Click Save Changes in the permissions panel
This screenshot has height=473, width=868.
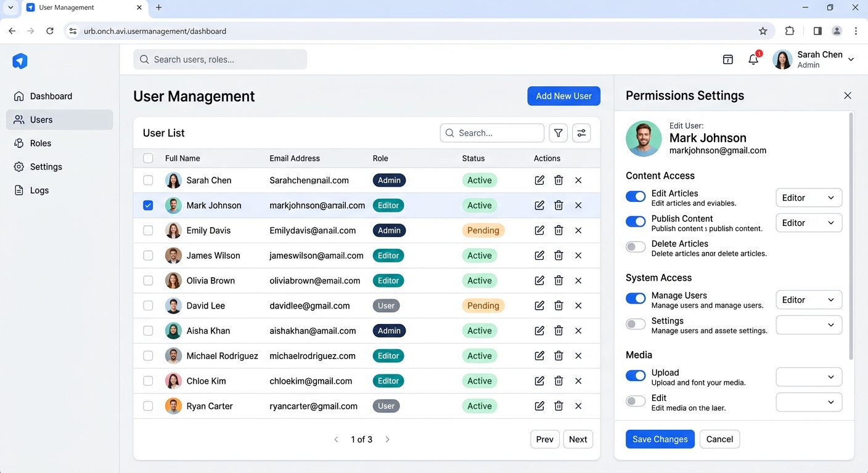660,439
